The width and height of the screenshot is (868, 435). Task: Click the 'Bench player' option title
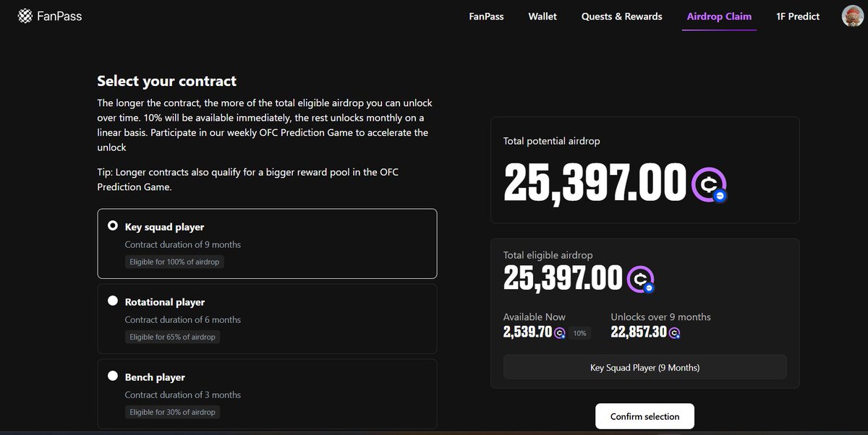pos(155,377)
